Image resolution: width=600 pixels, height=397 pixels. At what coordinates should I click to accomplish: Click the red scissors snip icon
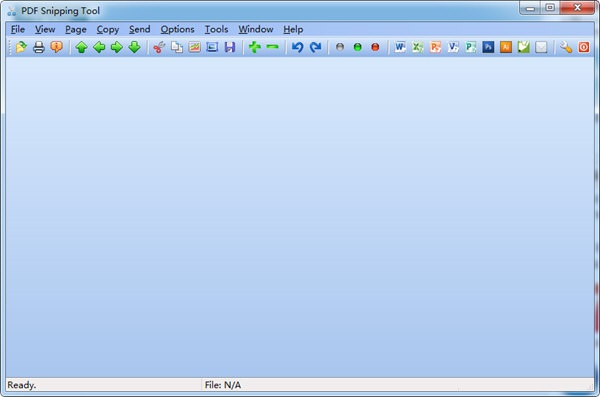[159, 47]
